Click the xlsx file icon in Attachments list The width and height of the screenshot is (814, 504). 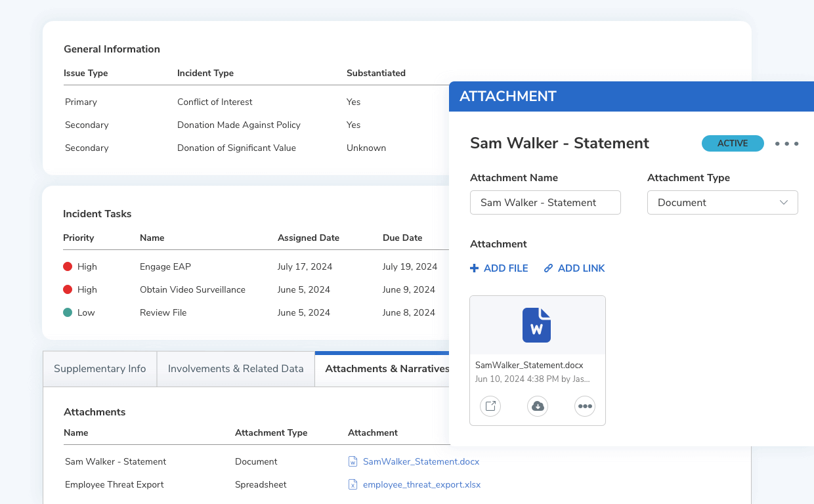tap(353, 484)
